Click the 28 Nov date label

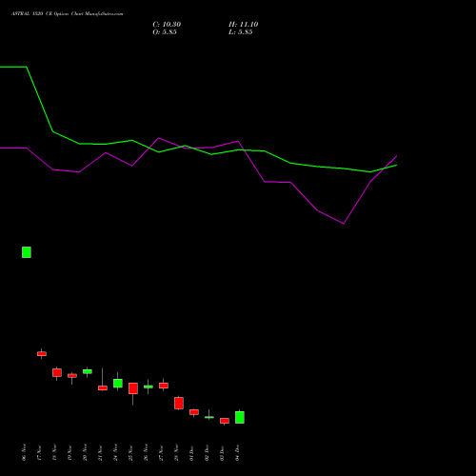pos(177,452)
